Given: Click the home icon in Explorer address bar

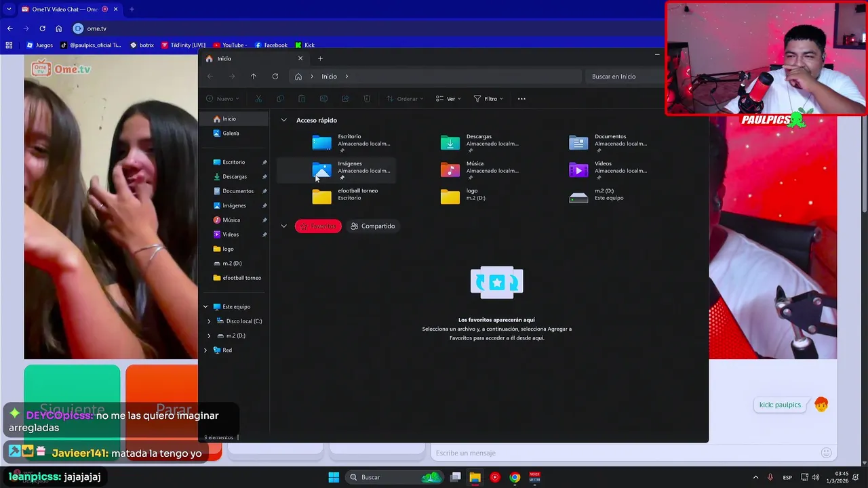Looking at the screenshot, I should 298,77.
